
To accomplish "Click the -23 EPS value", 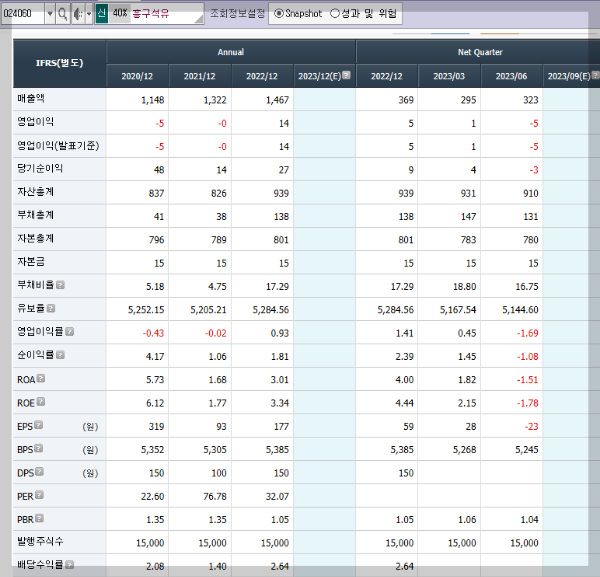I will click(531, 427).
